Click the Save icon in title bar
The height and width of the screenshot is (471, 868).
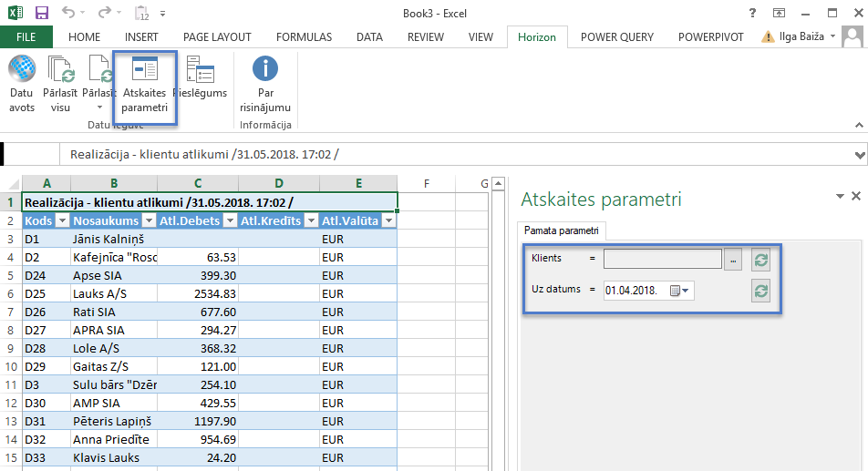[42, 14]
